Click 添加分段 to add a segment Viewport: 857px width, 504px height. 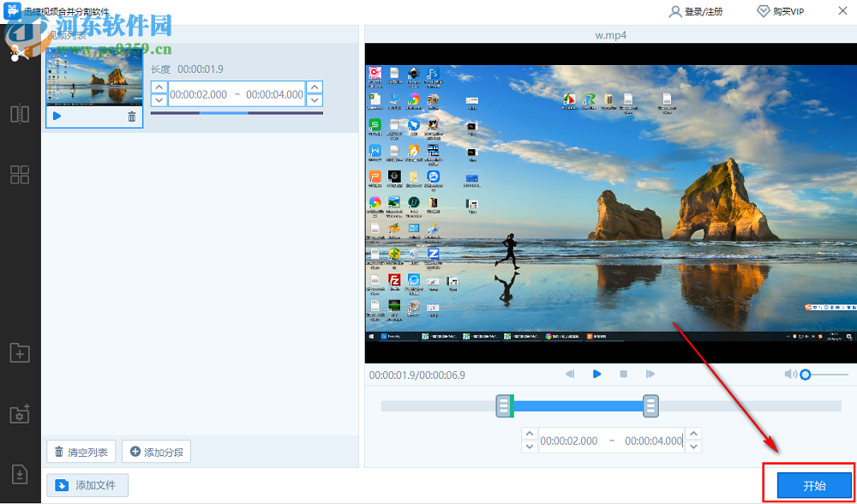[x=156, y=452]
